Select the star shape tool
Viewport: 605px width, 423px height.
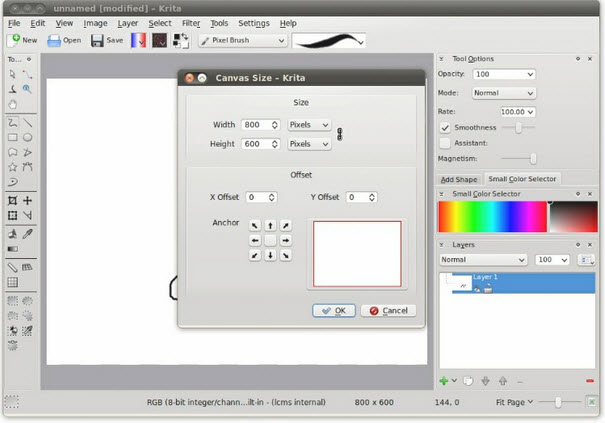pos(12,167)
